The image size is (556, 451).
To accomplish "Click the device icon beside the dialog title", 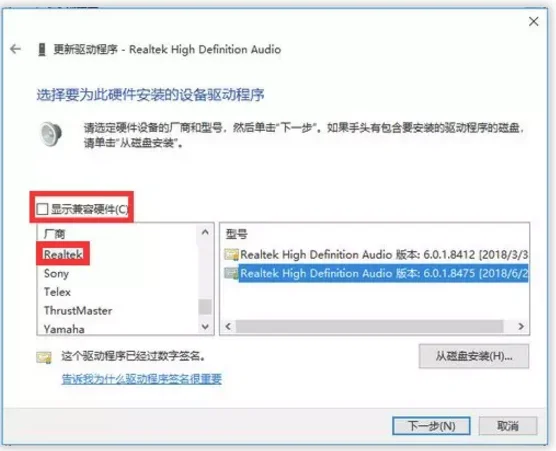I will point(42,50).
